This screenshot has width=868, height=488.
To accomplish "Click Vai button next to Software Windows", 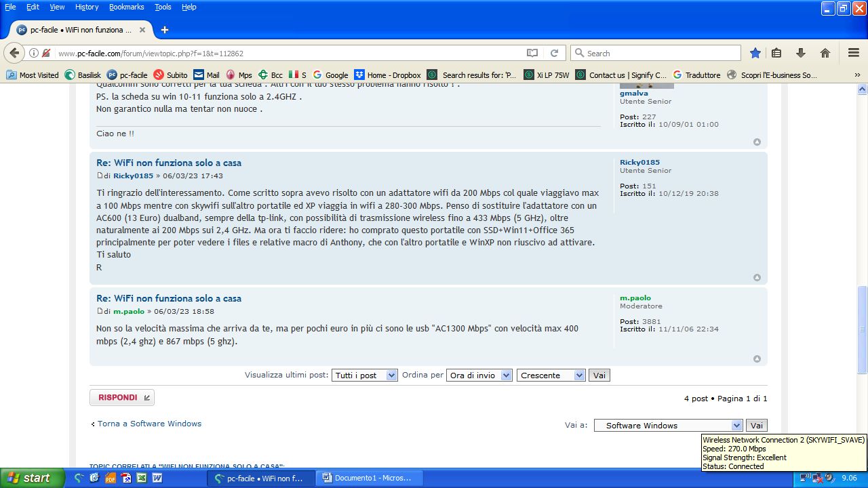I will click(x=757, y=426).
